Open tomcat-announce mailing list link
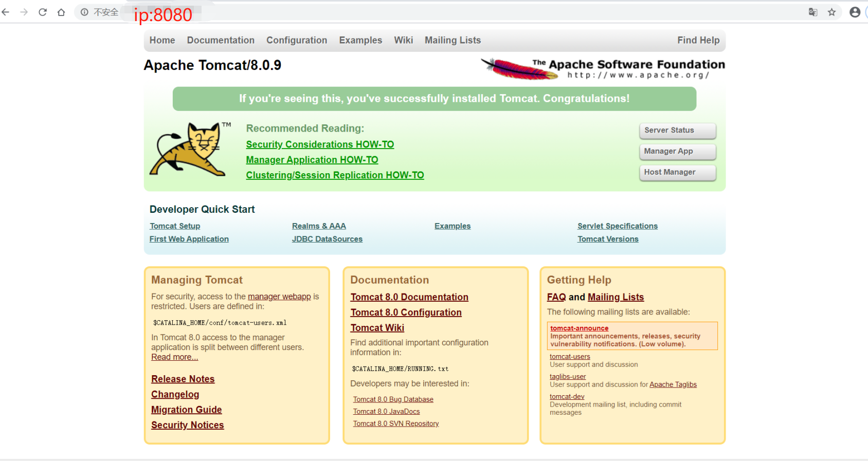The height and width of the screenshot is (461, 868). click(x=579, y=328)
